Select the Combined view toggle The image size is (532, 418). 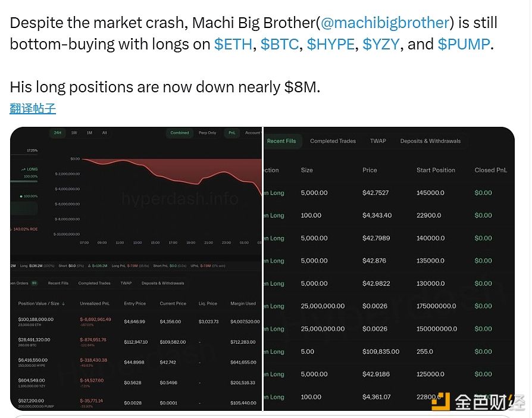tap(180, 133)
